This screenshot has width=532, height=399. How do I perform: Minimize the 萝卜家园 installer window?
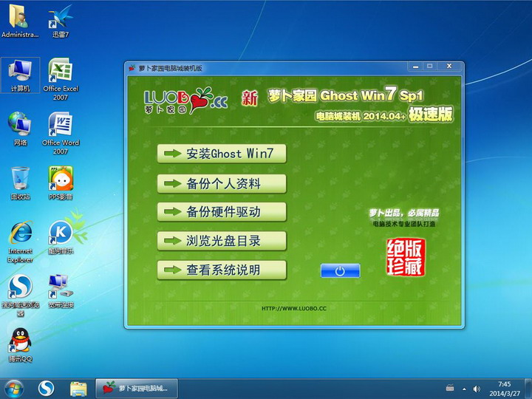415,66
